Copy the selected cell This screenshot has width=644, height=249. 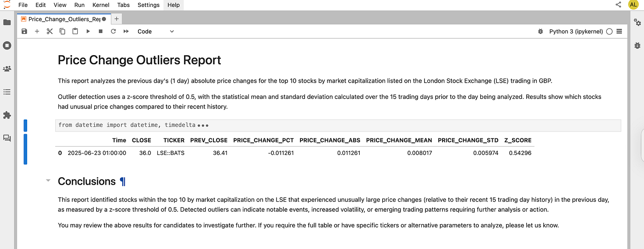(62, 31)
